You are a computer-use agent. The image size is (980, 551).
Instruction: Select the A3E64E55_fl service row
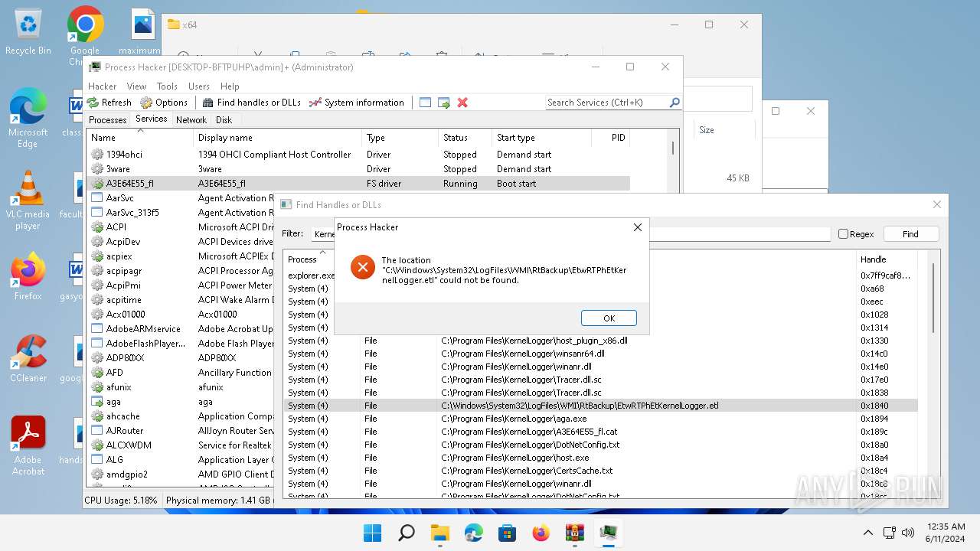358,184
